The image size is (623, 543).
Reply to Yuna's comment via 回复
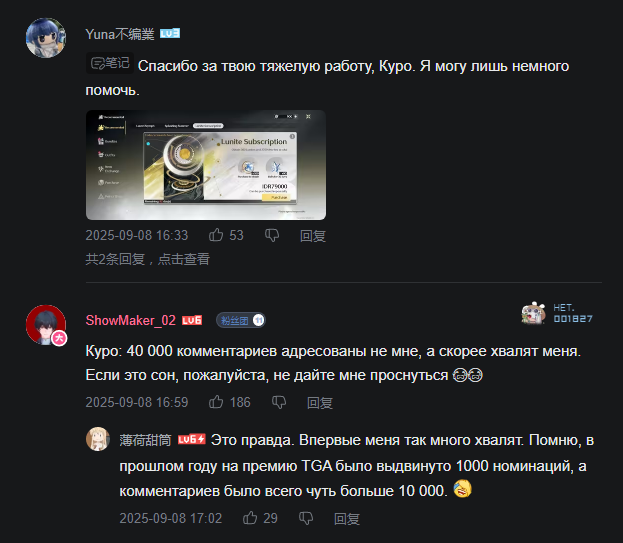(313, 236)
